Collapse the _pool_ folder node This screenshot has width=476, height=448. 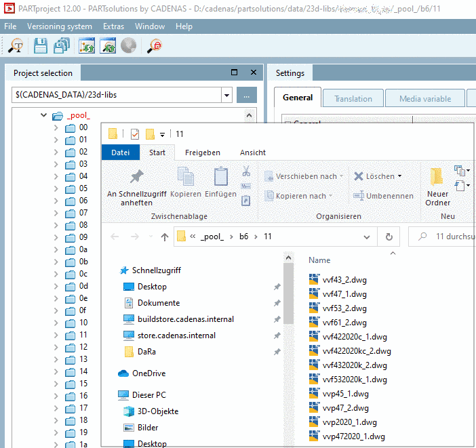tap(43, 115)
